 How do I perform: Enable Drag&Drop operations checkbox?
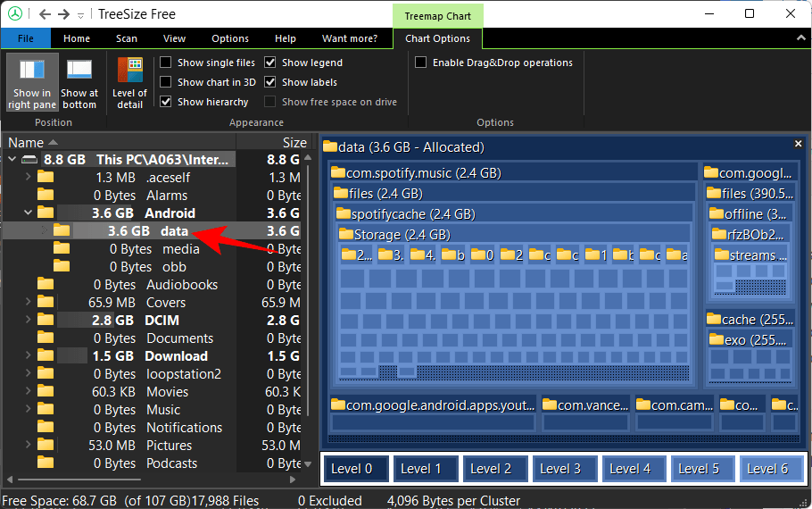(421, 63)
